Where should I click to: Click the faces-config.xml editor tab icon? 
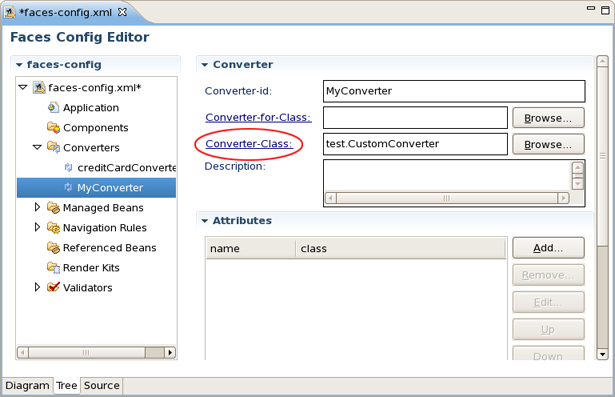(x=10, y=12)
